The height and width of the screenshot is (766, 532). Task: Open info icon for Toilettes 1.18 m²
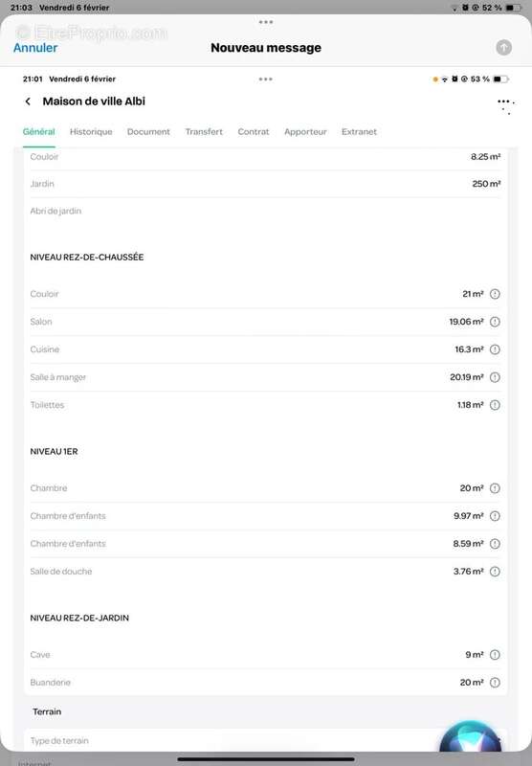tap(495, 405)
